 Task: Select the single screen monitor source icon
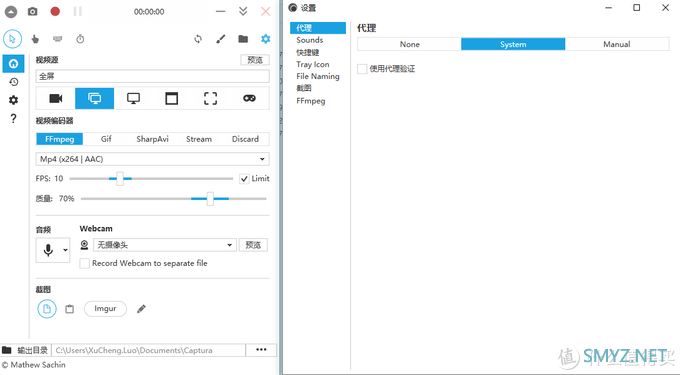pos(134,98)
